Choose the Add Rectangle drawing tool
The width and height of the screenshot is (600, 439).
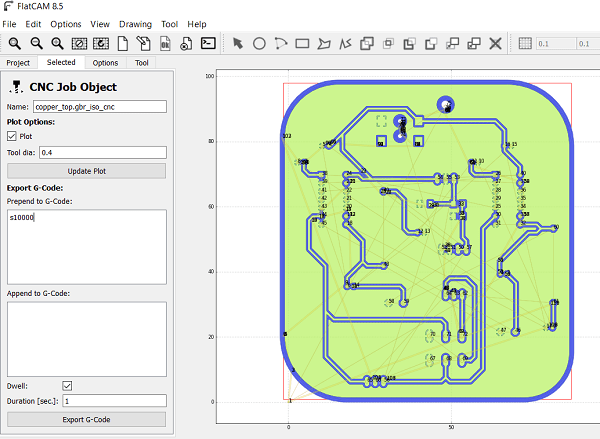click(x=302, y=43)
